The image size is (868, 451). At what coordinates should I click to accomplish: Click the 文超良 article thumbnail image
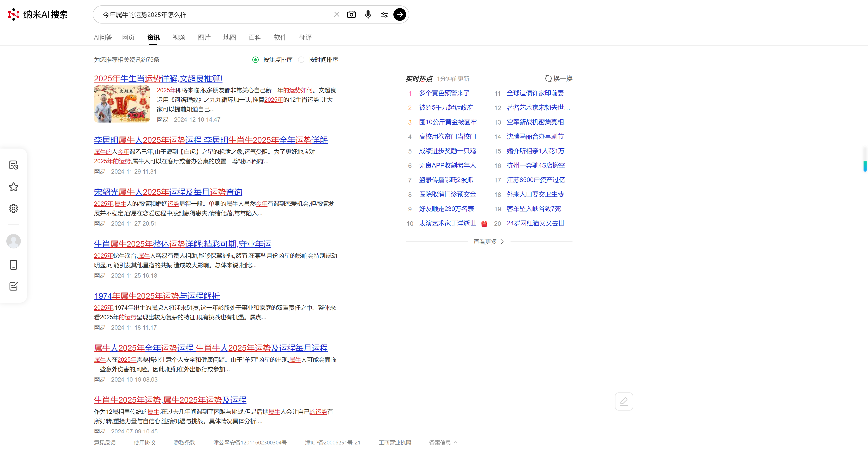[122, 104]
